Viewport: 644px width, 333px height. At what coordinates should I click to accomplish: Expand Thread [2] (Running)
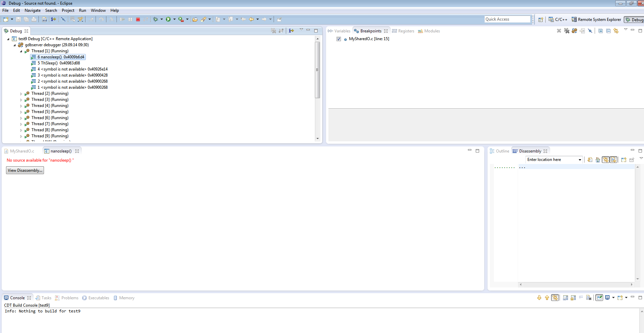click(x=21, y=94)
